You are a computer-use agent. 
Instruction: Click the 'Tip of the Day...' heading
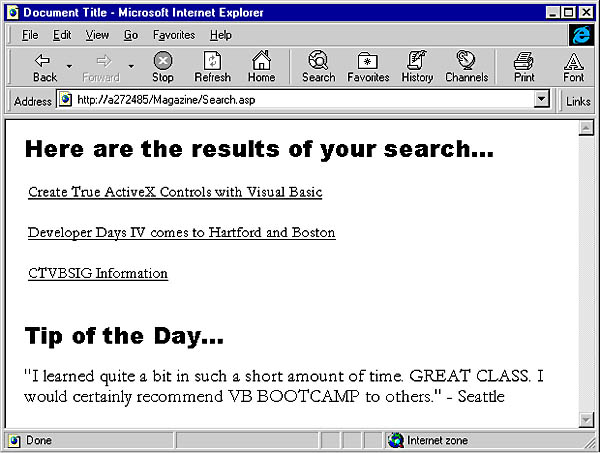(x=124, y=337)
